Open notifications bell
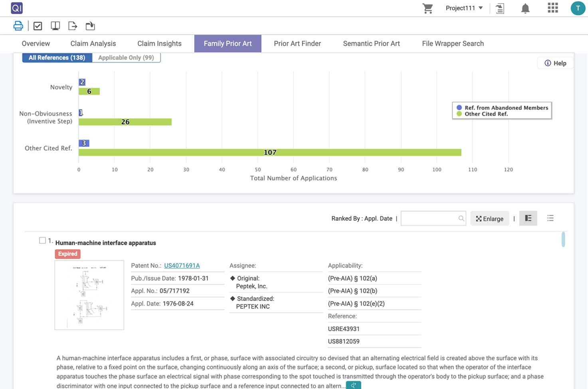588x389 pixels. tap(525, 8)
